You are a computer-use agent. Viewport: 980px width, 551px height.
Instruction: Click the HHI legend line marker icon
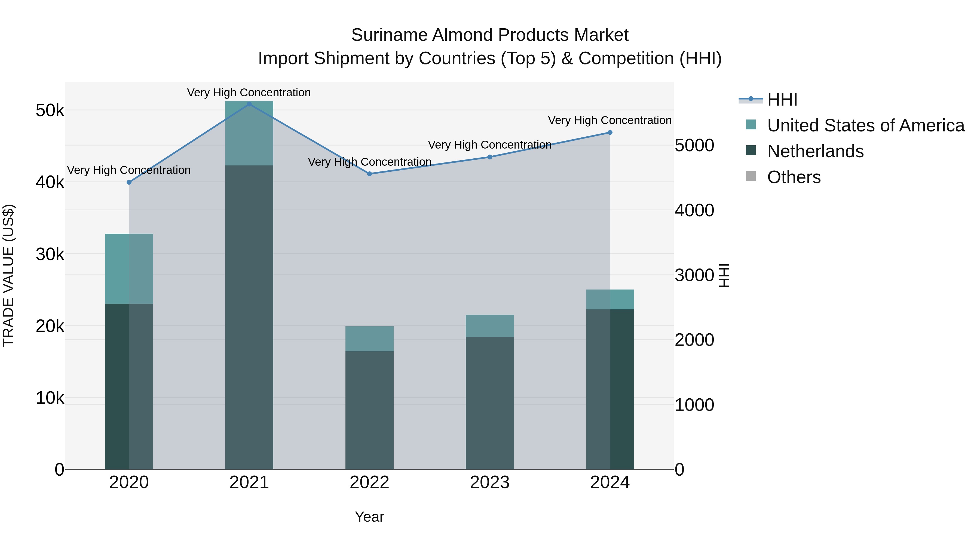[x=751, y=99]
